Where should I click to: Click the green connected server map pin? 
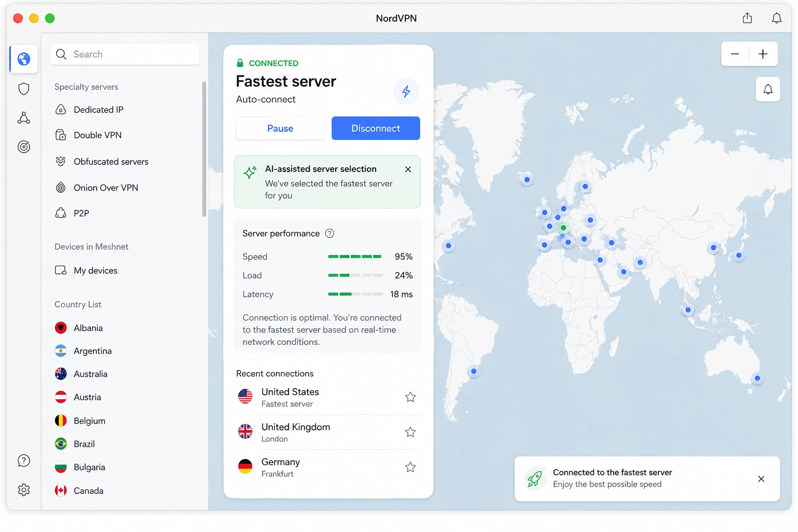[x=563, y=228]
